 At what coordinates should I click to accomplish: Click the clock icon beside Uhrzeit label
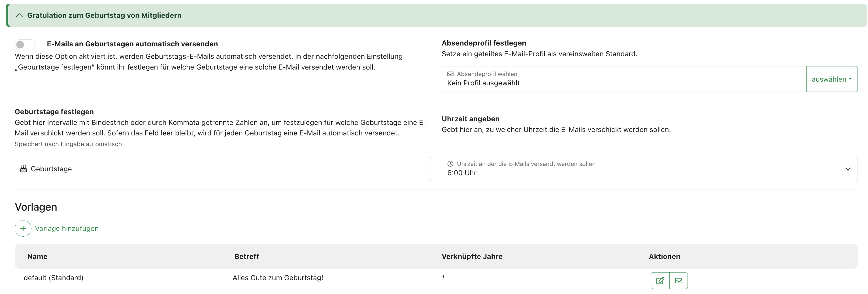click(x=450, y=164)
